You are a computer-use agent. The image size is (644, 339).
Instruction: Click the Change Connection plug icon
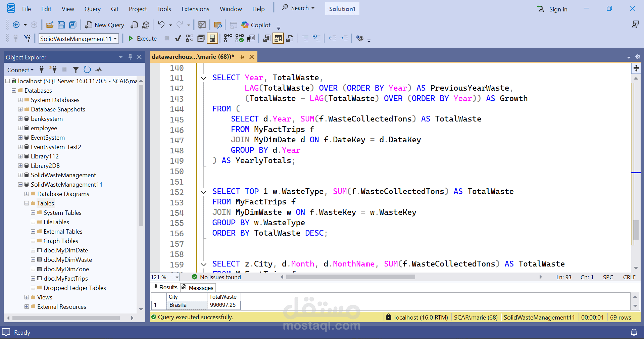(x=28, y=38)
